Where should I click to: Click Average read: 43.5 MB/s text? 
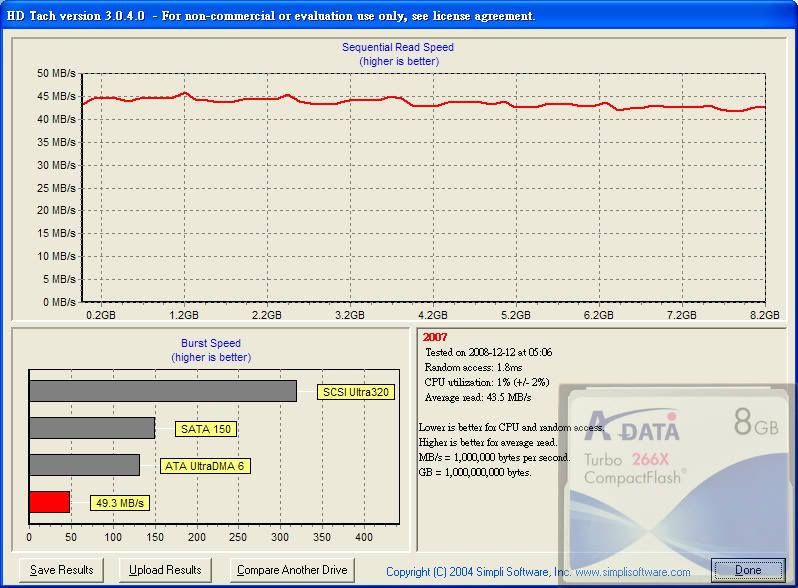[x=477, y=397]
